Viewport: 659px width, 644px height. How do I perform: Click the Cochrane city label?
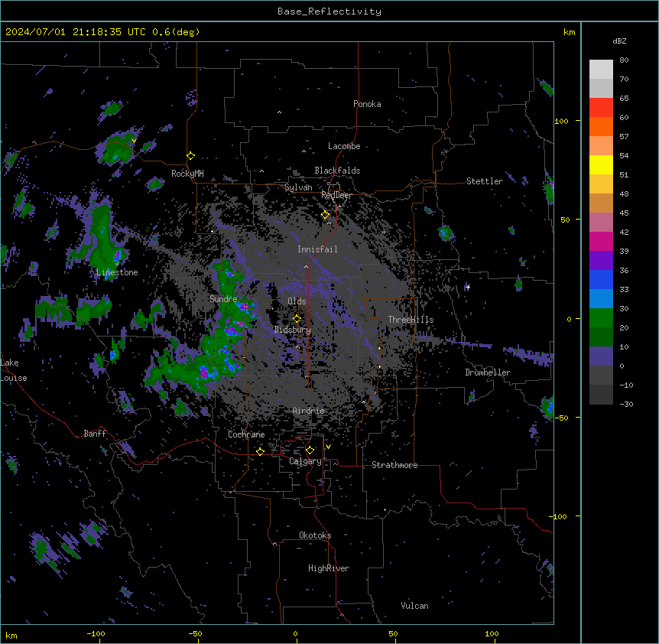point(246,434)
